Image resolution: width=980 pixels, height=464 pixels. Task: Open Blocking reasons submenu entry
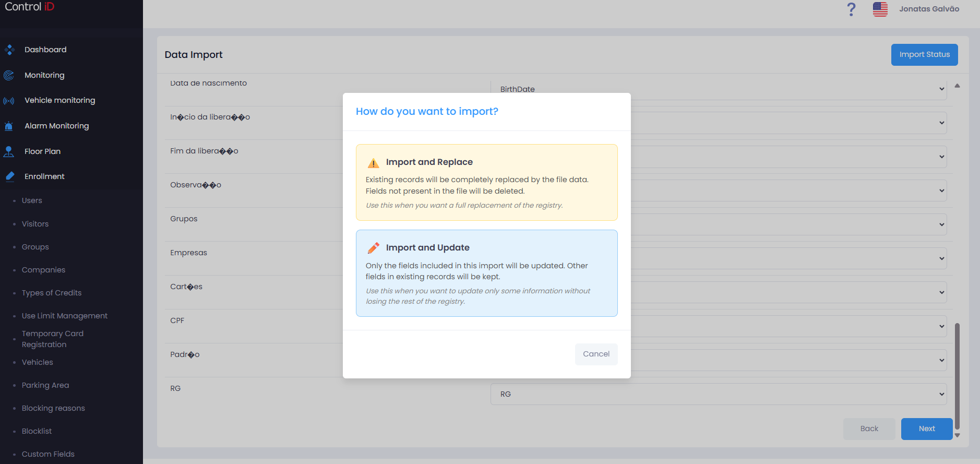(53, 408)
